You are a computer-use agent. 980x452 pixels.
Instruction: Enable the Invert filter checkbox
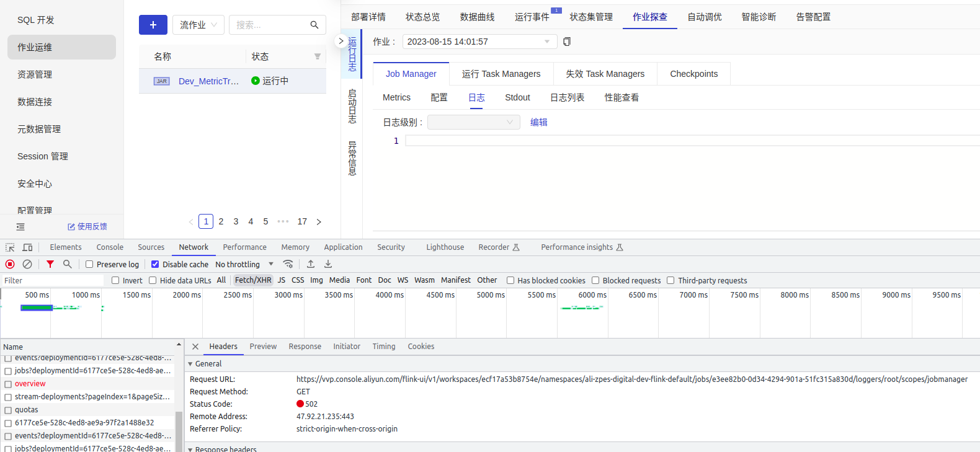point(115,280)
